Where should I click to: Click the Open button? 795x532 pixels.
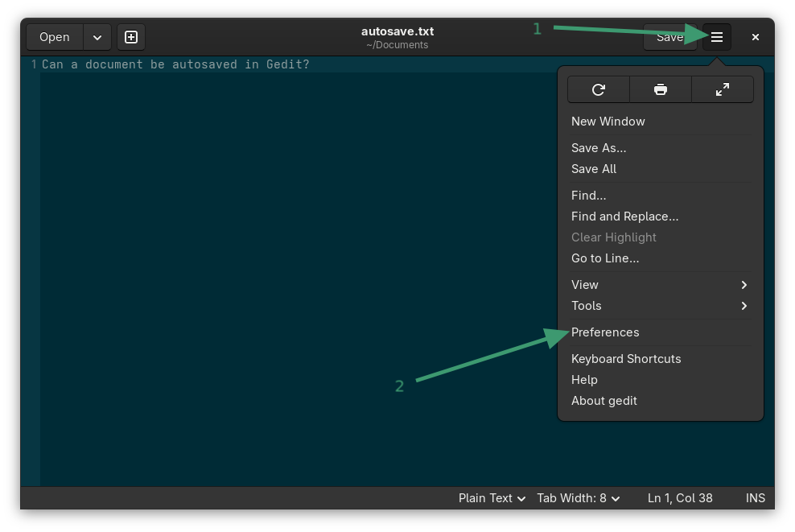(x=54, y=36)
